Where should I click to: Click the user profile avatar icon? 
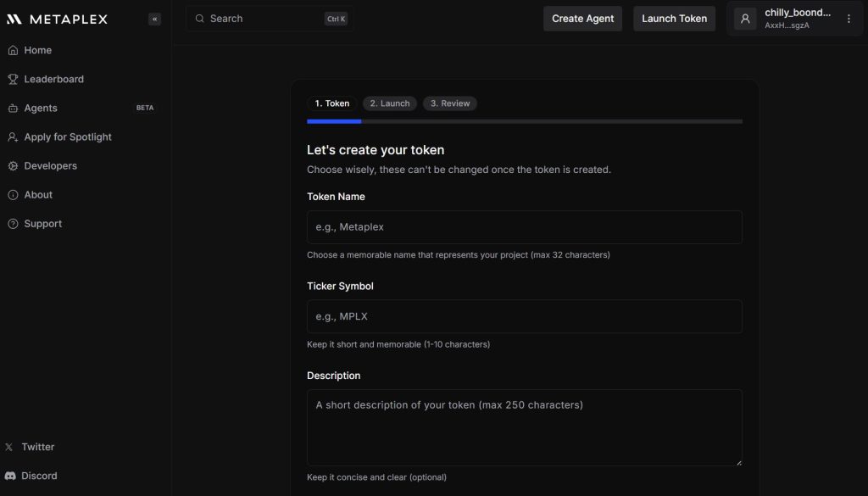[745, 19]
